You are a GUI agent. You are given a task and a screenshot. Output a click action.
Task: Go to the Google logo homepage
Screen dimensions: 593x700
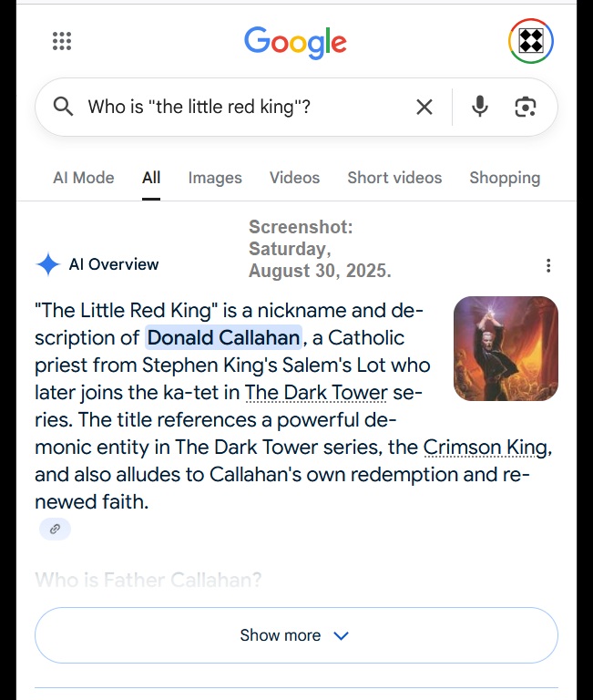(295, 42)
